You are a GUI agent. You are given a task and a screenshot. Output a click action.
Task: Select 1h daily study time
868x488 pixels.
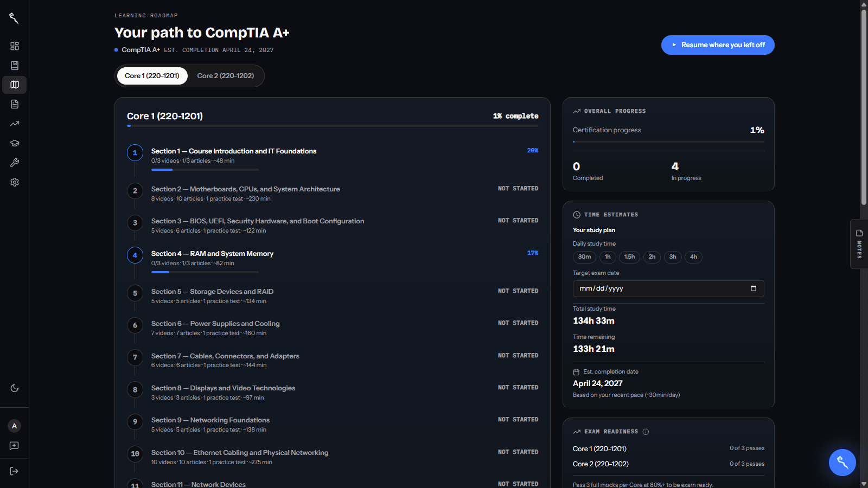608,257
